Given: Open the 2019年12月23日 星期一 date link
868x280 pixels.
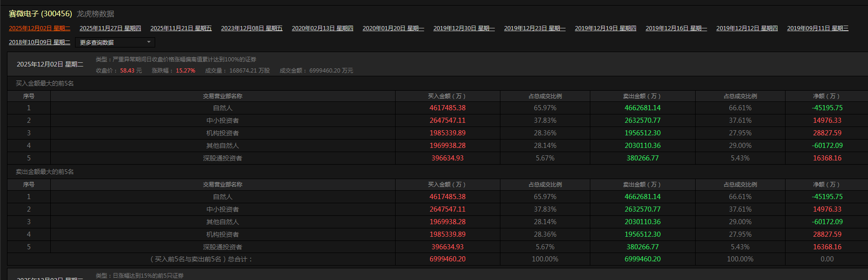Looking at the screenshot, I should (535, 28).
